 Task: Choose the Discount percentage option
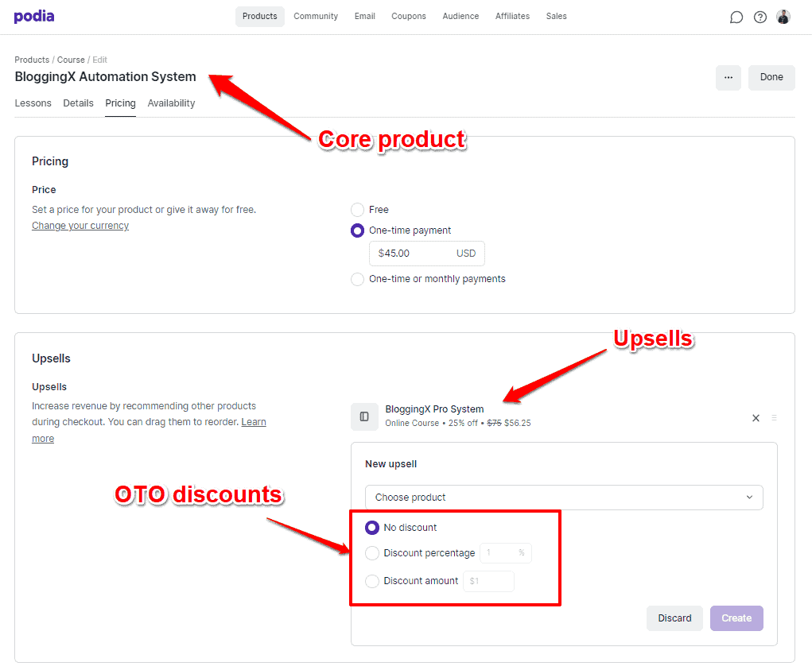click(x=372, y=553)
